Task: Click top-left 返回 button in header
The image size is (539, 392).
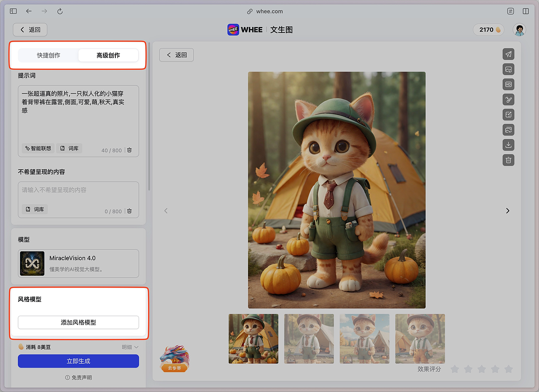Action: tap(30, 29)
